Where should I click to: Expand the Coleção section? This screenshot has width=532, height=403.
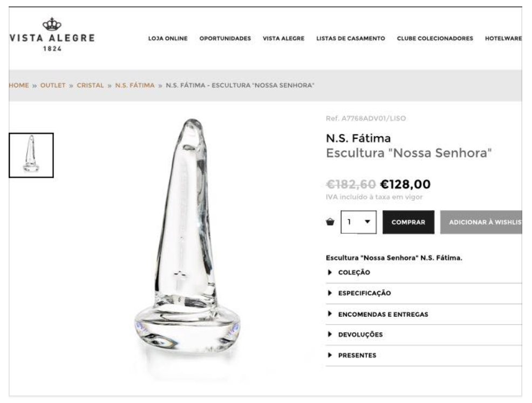tap(354, 272)
